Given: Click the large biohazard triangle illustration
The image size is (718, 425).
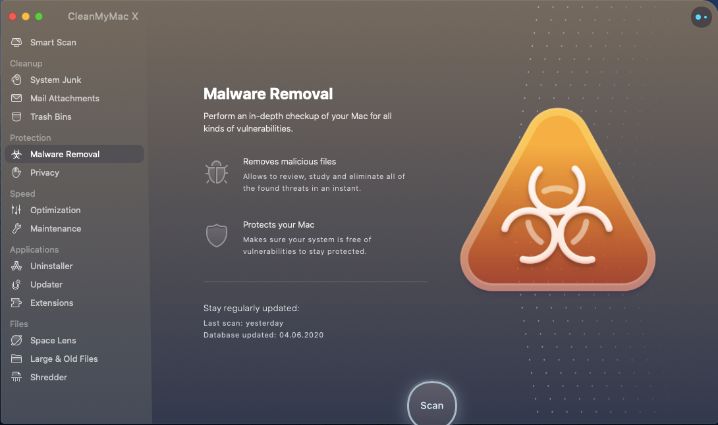Looking at the screenshot, I should (x=557, y=200).
